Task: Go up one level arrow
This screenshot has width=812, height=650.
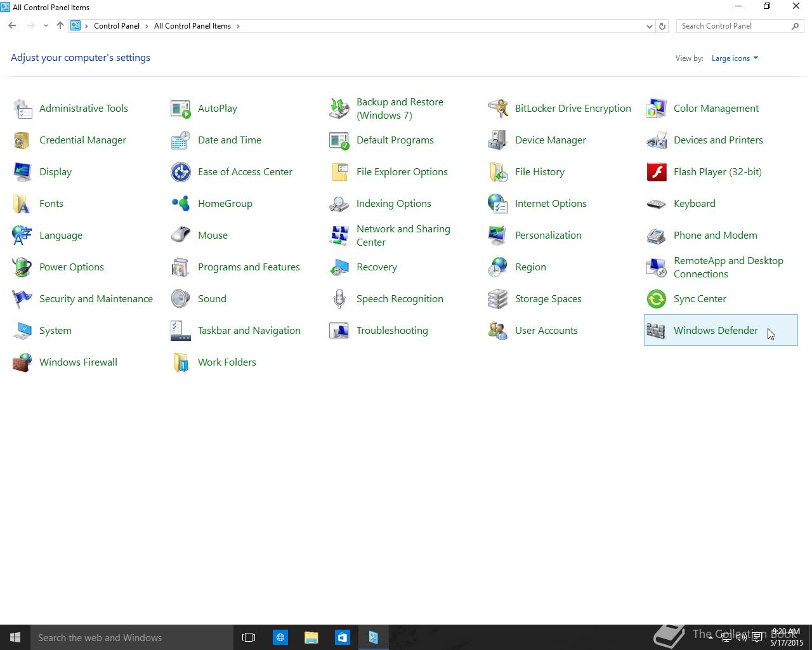Action: coord(60,26)
